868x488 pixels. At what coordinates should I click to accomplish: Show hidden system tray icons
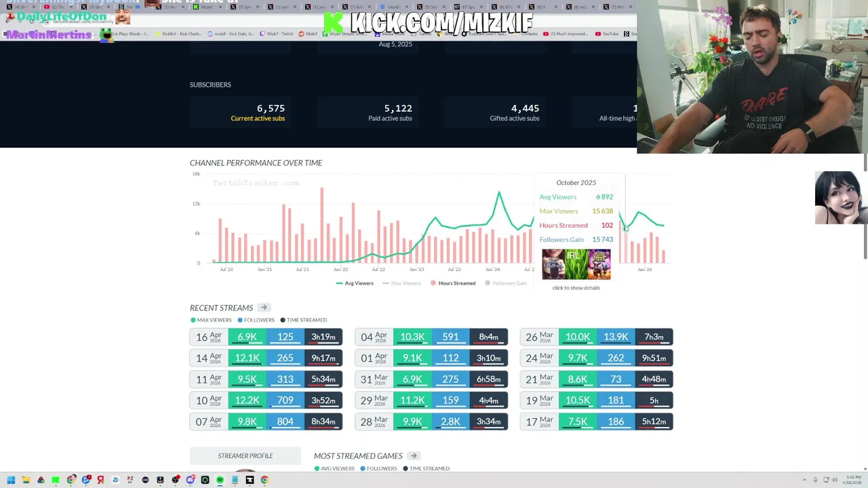coord(804,480)
